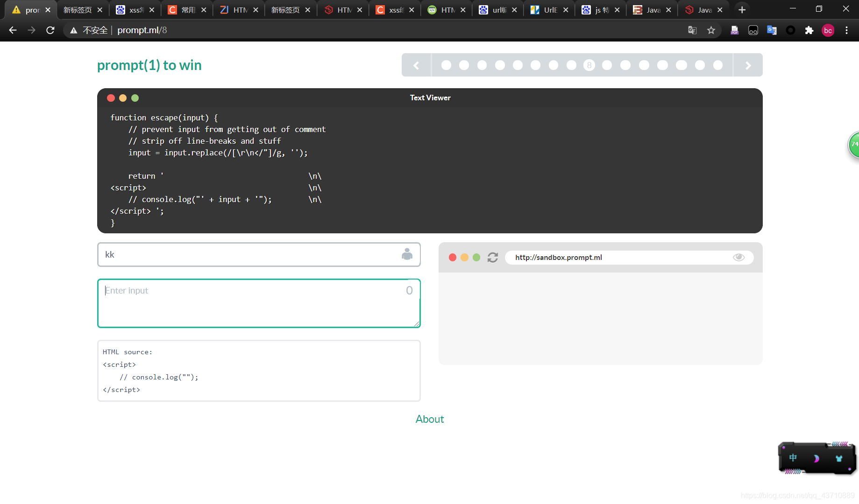Select level 9 dot in navigation

pyautogui.click(x=607, y=65)
